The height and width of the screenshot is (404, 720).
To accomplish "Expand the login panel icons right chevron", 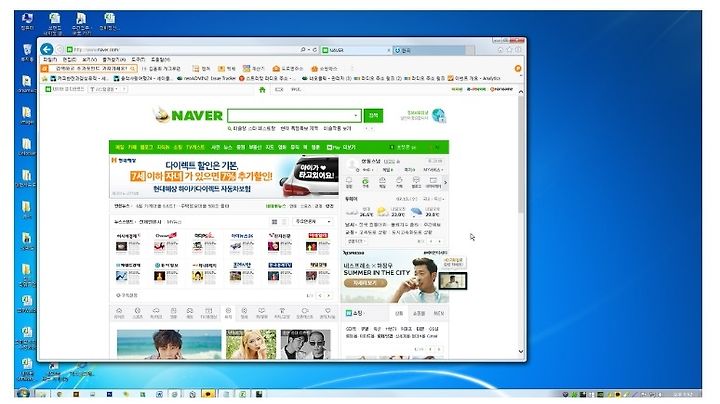I will pyautogui.click(x=445, y=182).
